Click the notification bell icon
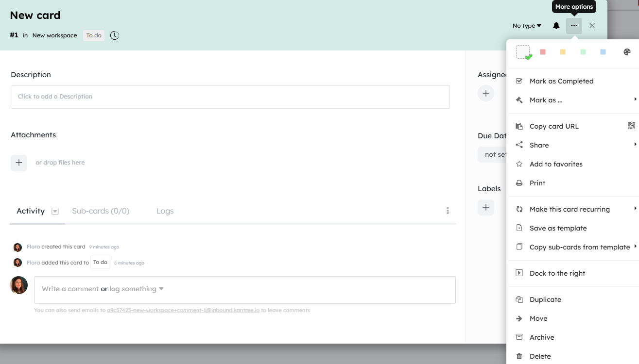This screenshot has height=364, width=639. click(556, 26)
